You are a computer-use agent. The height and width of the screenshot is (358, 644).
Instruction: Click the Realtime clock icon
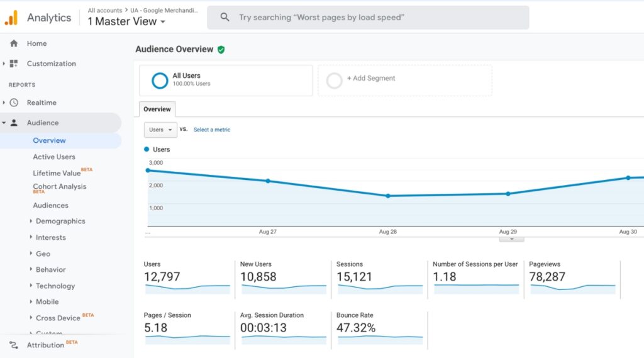(x=14, y=103)
